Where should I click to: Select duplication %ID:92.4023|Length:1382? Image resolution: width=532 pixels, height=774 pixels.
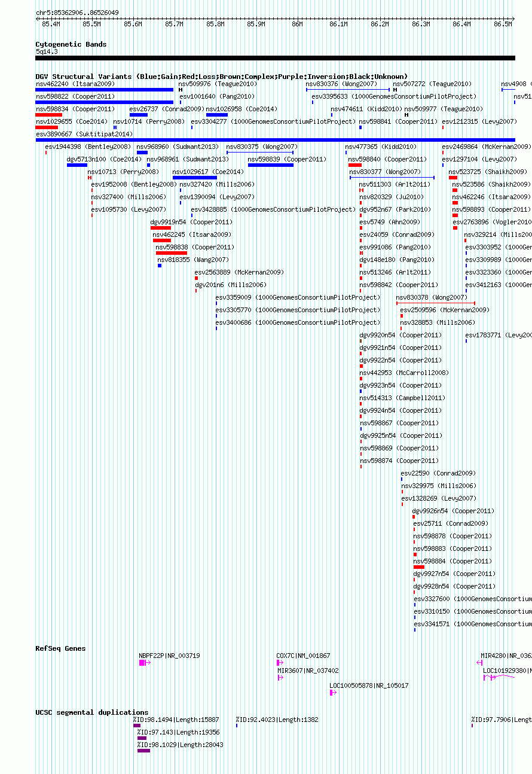(277, 720)
